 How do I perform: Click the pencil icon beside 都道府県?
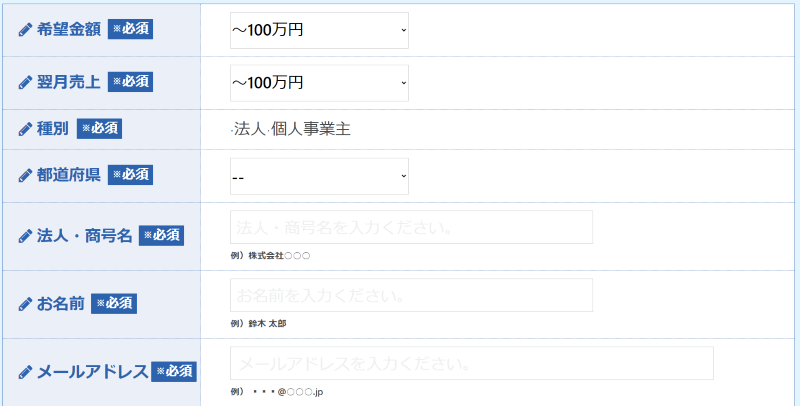click(x=26, y=175)
